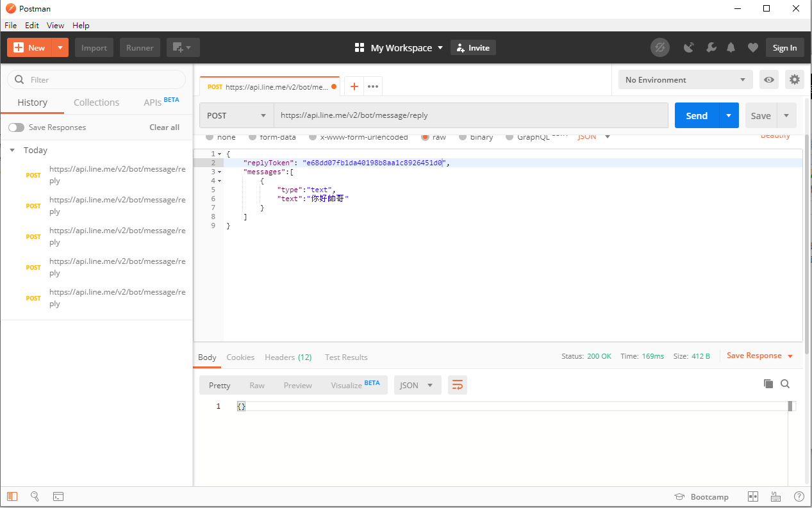Click the Import button
Viewport: 812px width, 508px height.
tap(94, 47)
